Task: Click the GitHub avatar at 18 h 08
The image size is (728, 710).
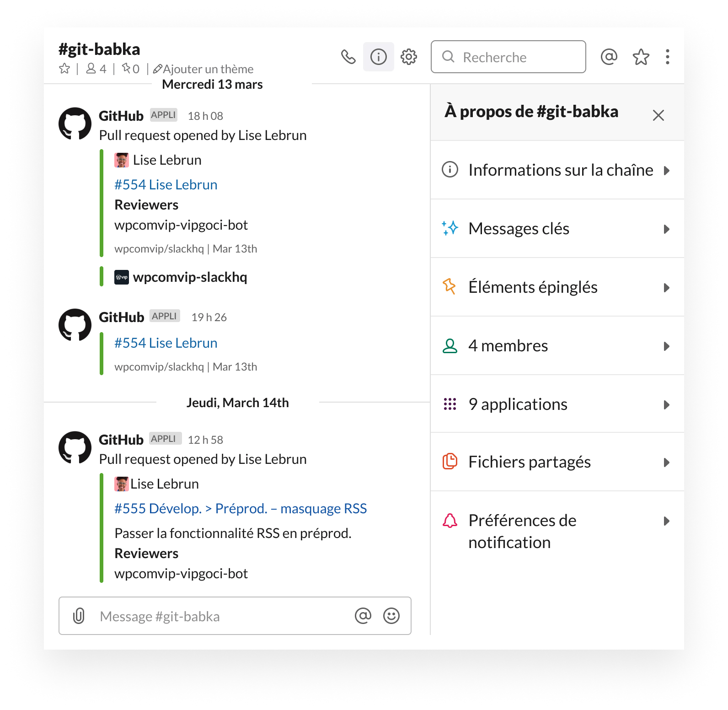Action: 75,124
